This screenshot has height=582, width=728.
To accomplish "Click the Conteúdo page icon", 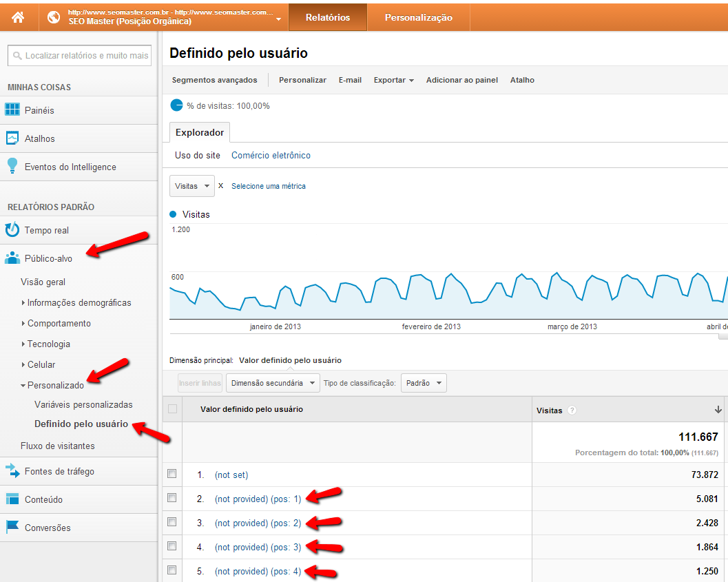I will 12,499.
